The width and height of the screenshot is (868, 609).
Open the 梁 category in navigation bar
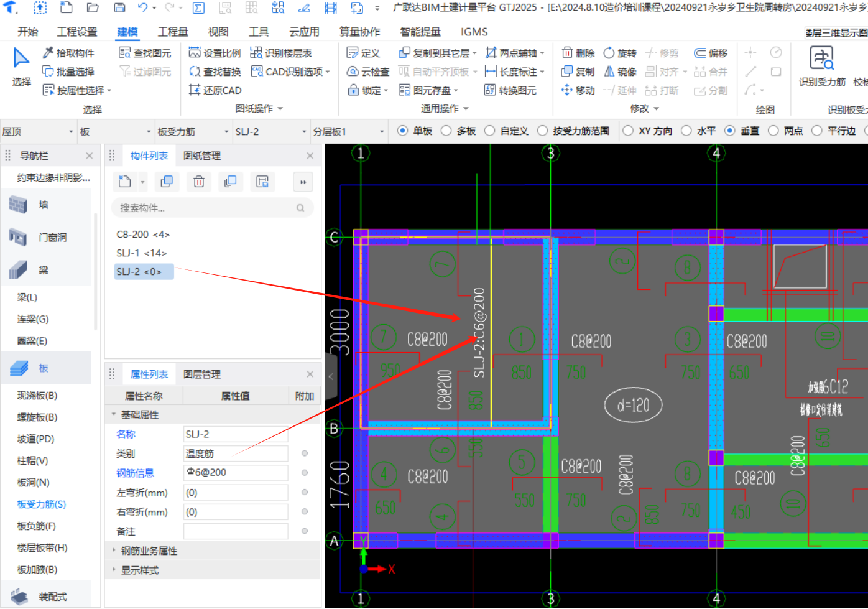[x=46, y=270]
